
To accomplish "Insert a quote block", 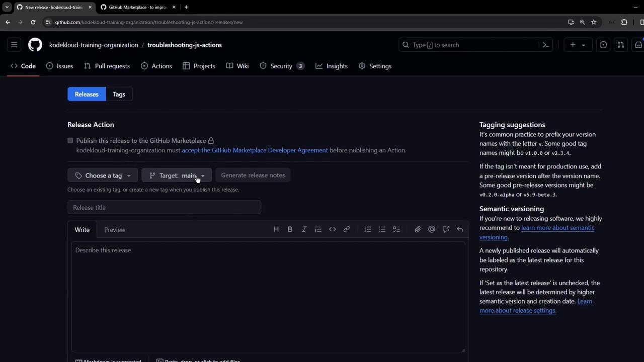I will (318, 229).
